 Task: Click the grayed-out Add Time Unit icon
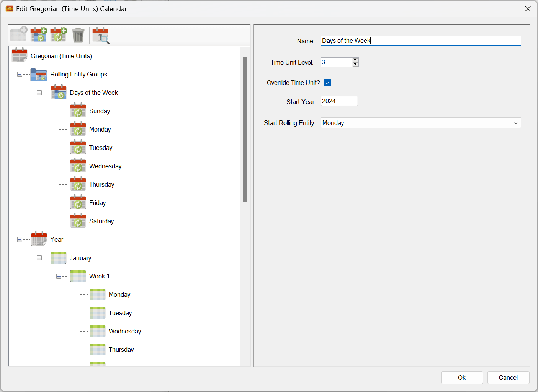(19, 34)
